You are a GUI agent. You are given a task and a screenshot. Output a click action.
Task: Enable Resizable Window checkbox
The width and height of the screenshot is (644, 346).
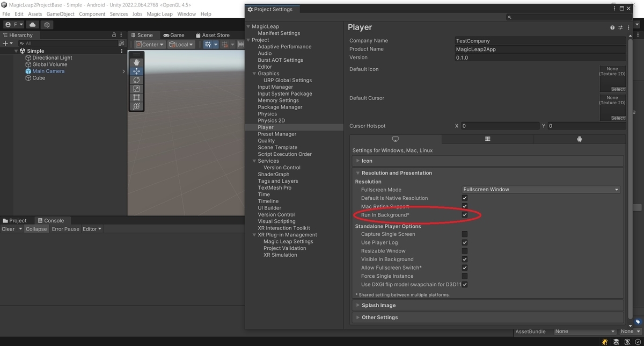pos(465,251)
